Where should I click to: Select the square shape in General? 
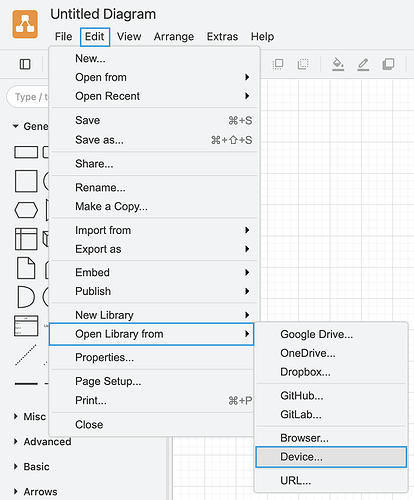click(x=26, y=181)
